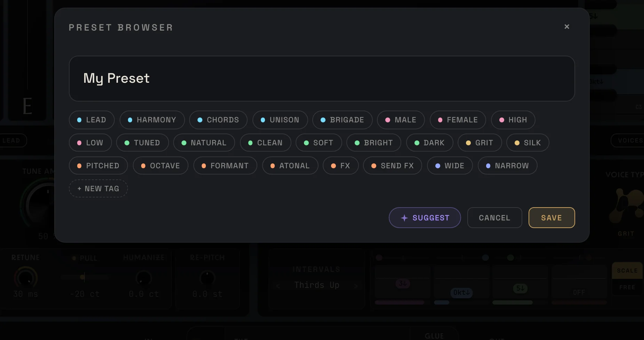The image size is (644, 340).
Task: Toggle the BRIGADE tag
Action: click(x=343, y=120)
